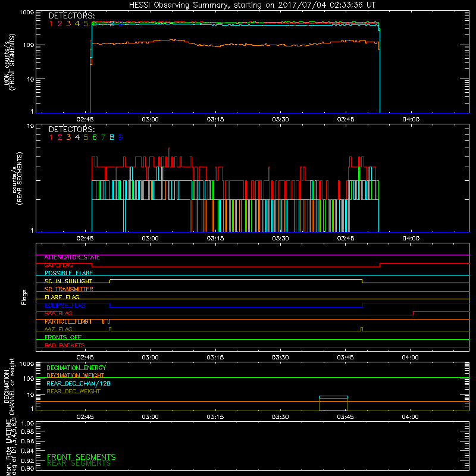Click the Flags vertical axis title
Screen dimensions: 476x476
24,297
